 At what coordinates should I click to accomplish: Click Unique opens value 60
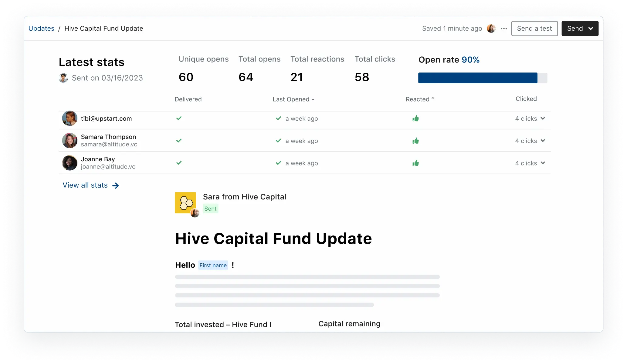[186, 77]
